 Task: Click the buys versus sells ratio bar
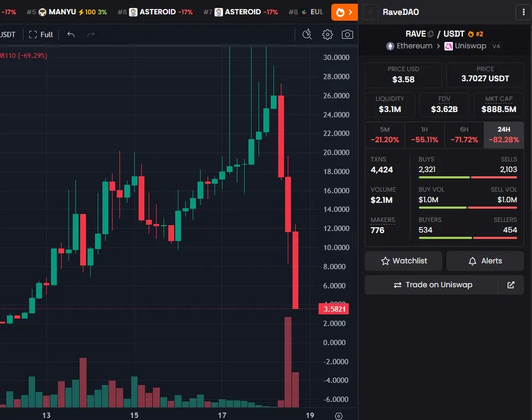(x=468, y=177)
